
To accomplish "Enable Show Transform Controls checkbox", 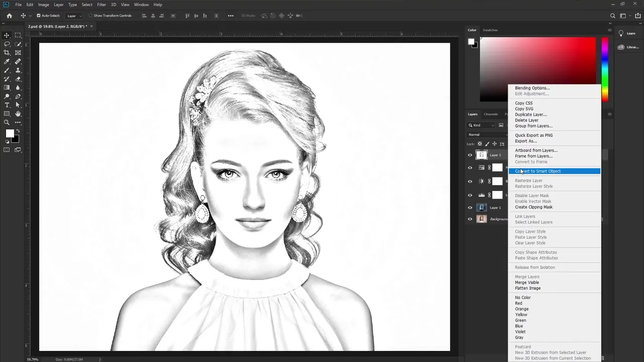I will click(91, 16).
